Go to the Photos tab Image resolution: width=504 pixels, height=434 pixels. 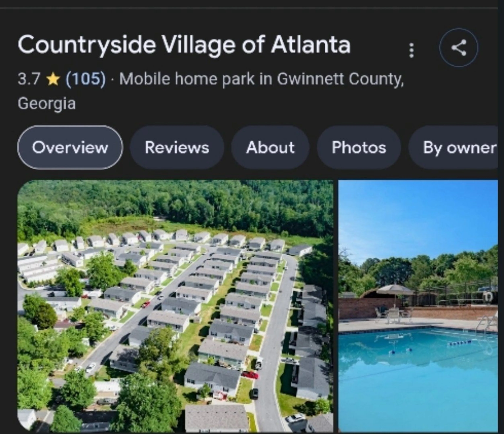[359, 147]
